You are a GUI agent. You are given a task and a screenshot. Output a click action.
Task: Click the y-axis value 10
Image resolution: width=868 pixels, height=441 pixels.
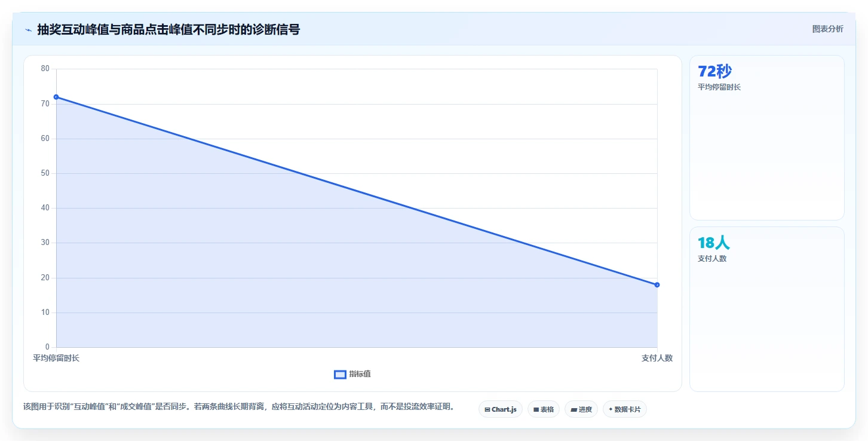click(x=45, y=313)
